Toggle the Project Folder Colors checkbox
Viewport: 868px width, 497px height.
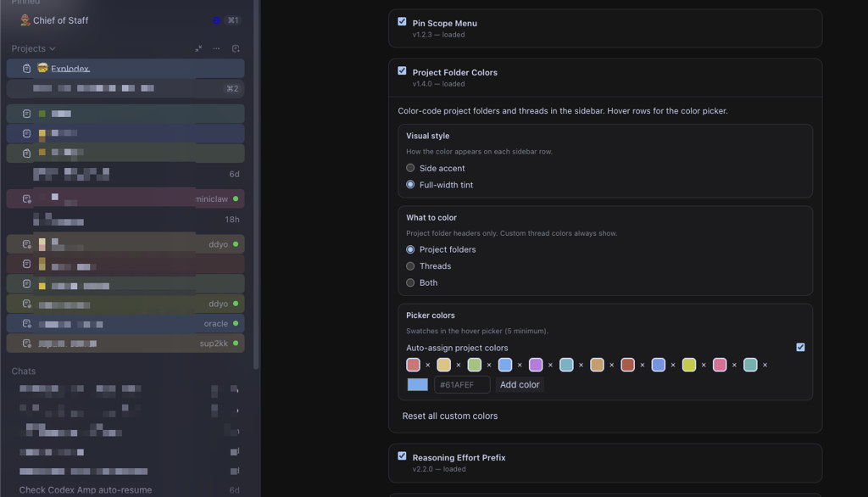pos(402,71)
